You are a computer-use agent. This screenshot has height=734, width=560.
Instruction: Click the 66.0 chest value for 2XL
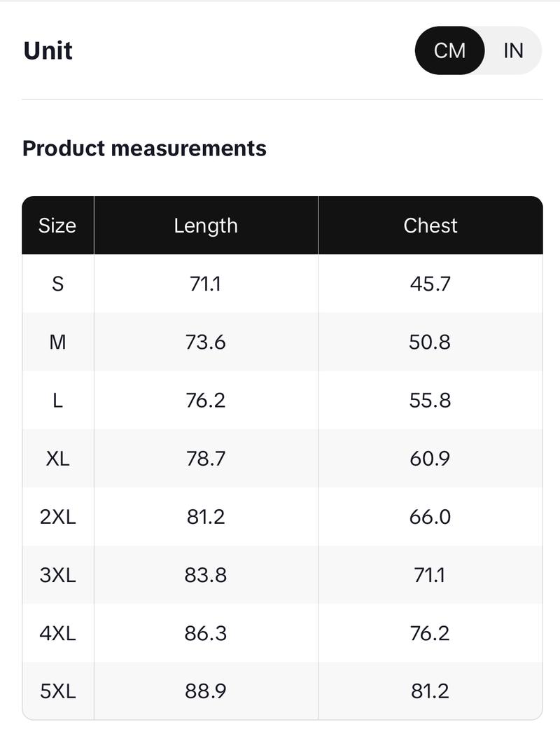(430, 517)
